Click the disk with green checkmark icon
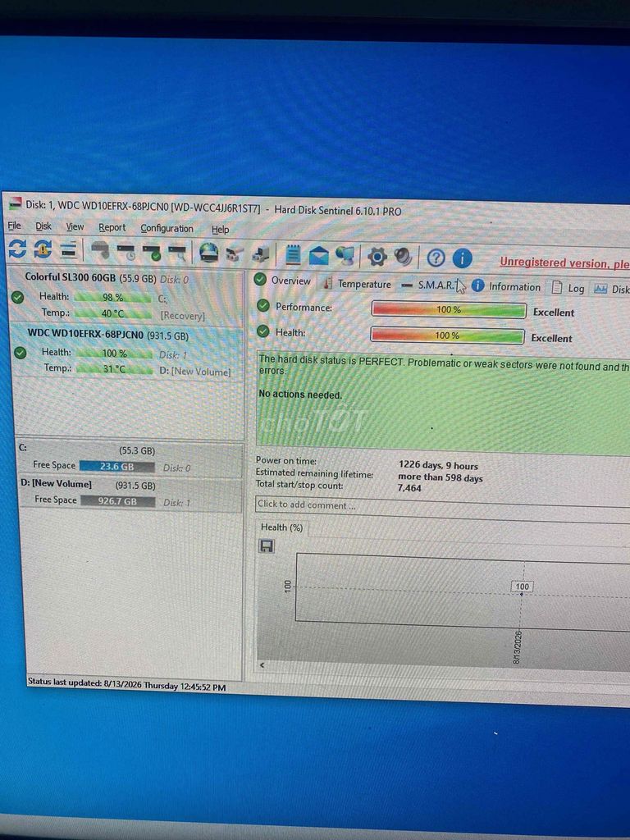 [152, 253]
